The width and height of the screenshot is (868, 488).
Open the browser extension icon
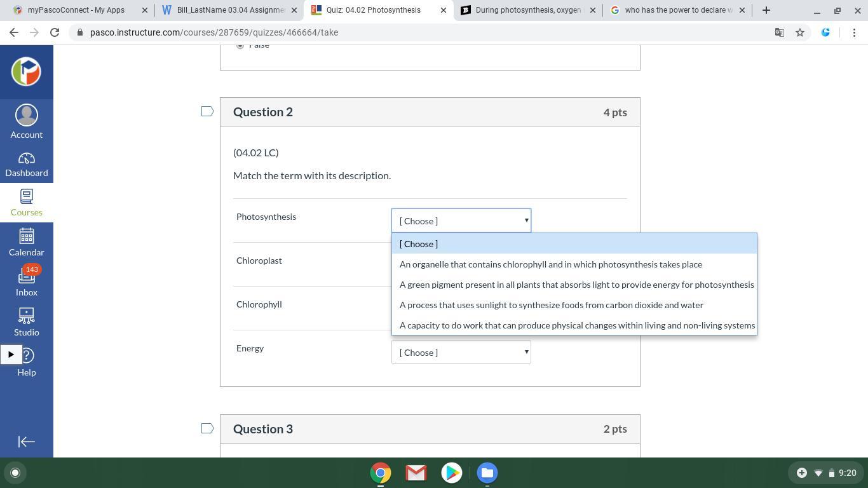pos(825,32)
